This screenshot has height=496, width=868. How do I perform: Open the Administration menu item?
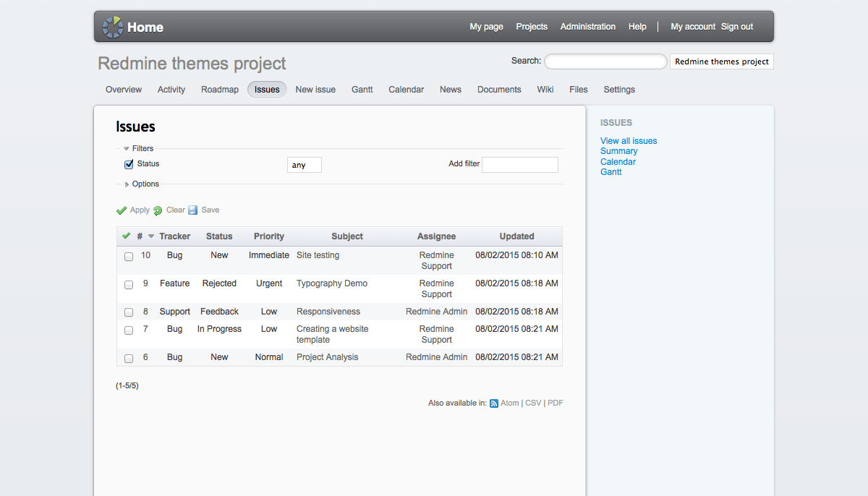click(588, 27)
